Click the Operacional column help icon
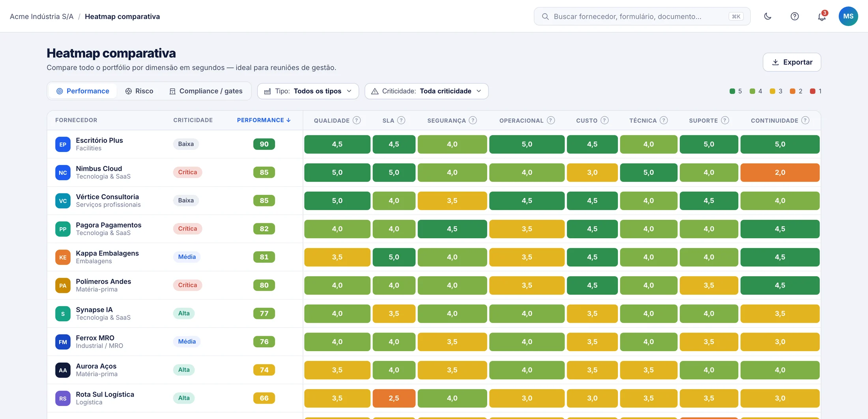This screenshot has height=419, width=868. pos(551,120)
